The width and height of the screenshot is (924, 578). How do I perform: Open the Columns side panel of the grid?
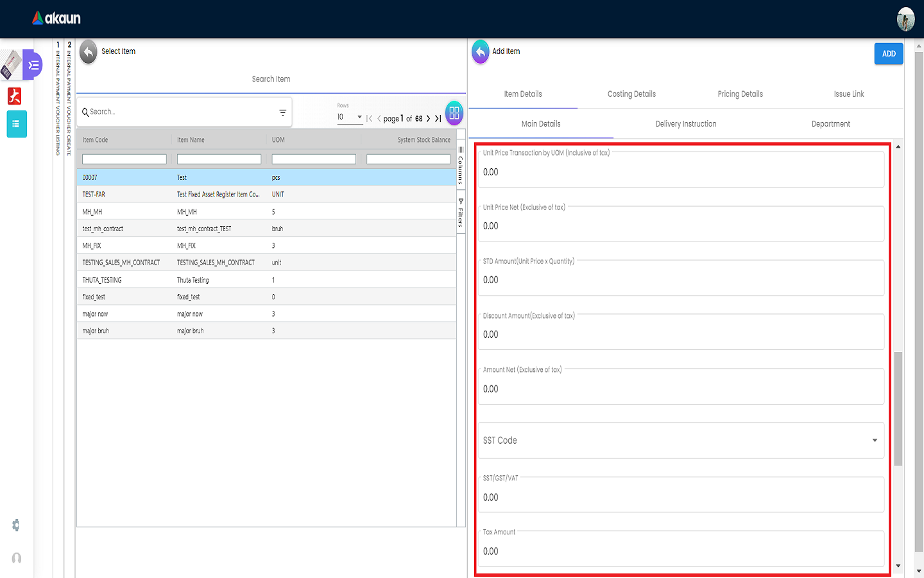click(461, 166)
